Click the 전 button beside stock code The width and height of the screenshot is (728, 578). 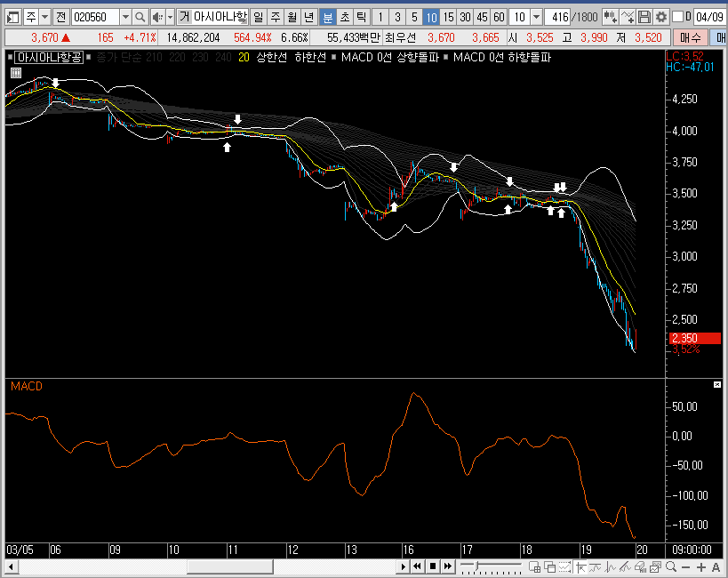tap(60, 18)
